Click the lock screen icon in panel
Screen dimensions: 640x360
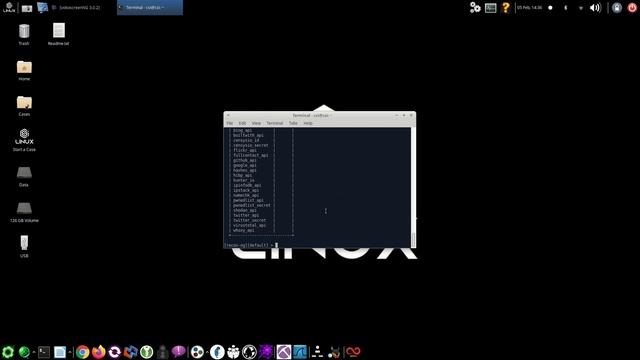click(617, 7)
